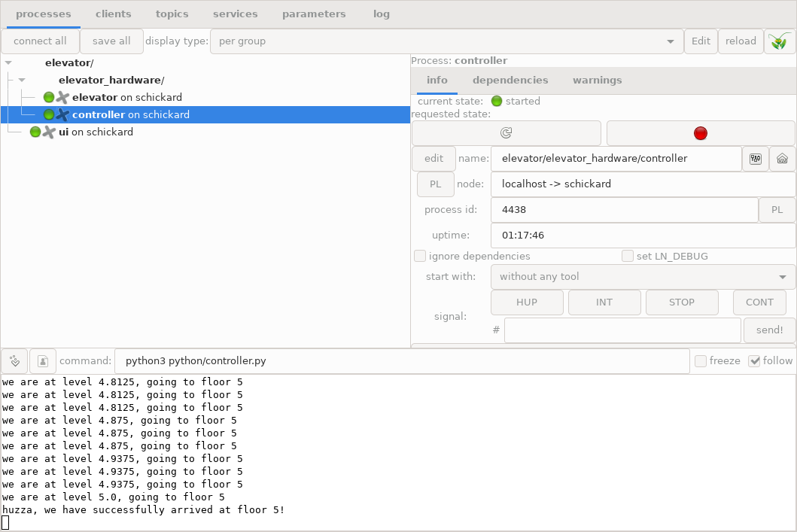Image resolution: width=797 pixels, height=532 pixels.
Task: Collapse the elevator/ tree group
Action: pos(8,63)
